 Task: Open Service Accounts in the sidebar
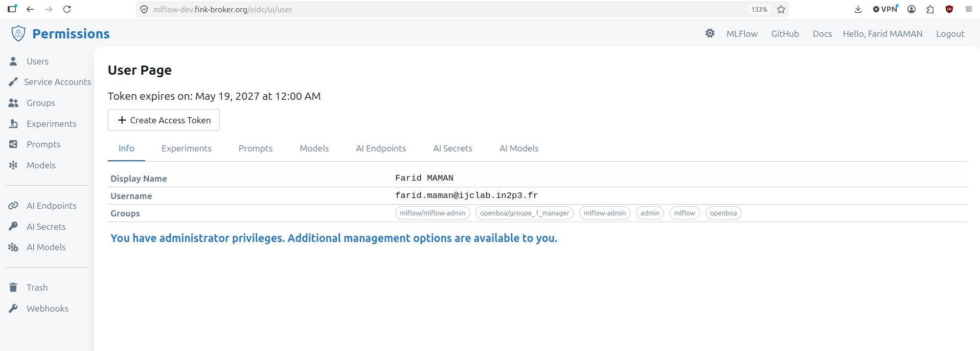[x=58, y=82]
